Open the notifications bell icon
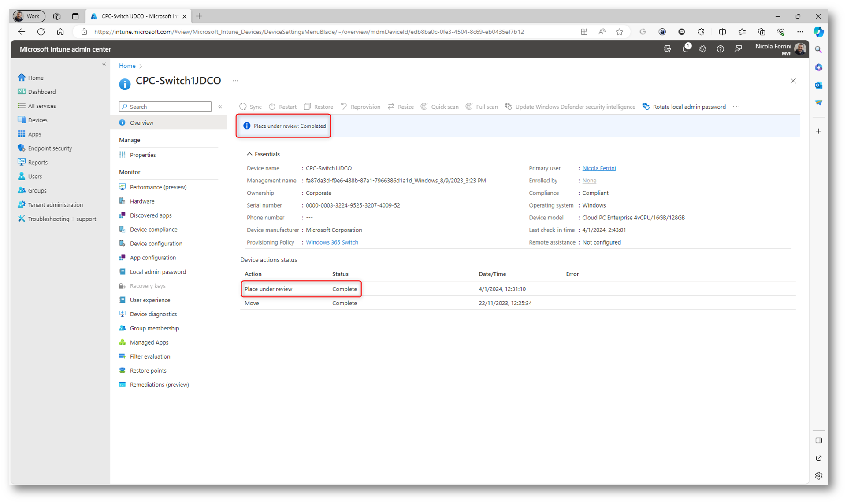Viewport: 847px width, 504px height. (685, 49)
